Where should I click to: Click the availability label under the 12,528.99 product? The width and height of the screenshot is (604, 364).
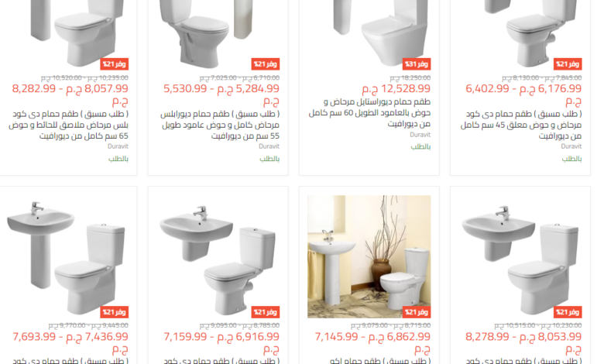[x=420, y=146]
